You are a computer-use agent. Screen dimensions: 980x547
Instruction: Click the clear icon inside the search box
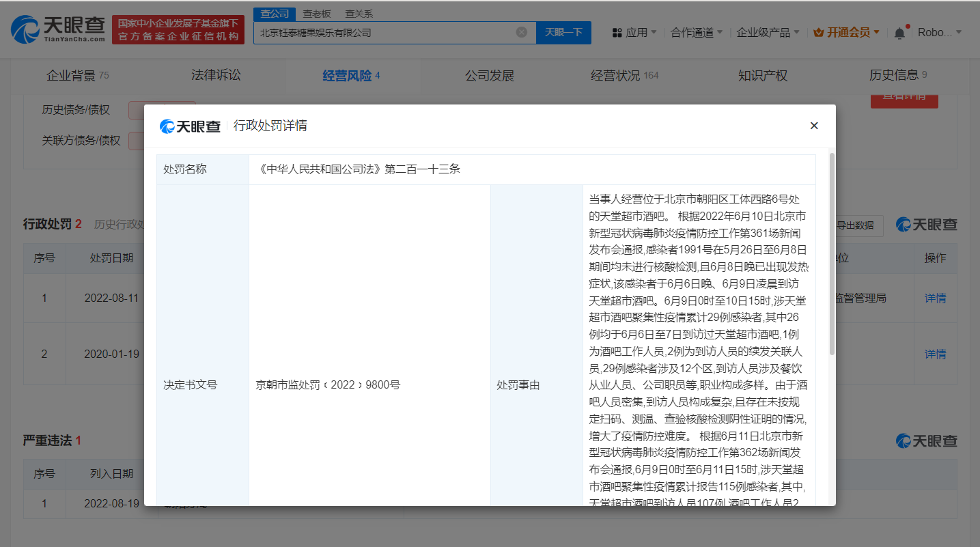[522, 31]
